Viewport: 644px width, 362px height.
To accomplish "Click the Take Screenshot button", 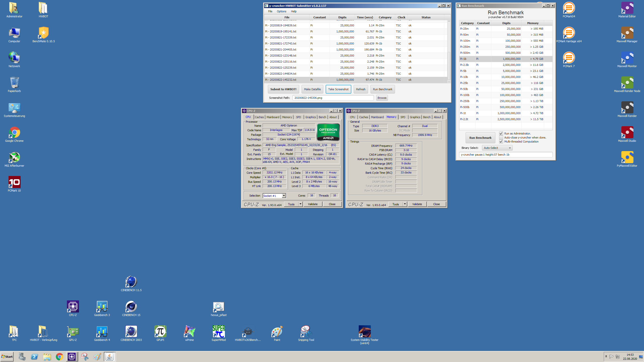I will tap(338, 89).
